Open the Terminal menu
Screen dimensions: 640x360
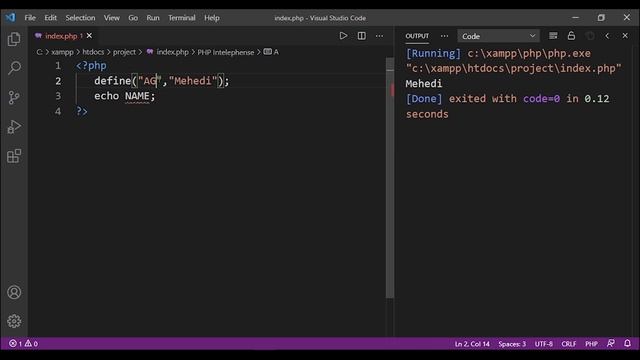coord(182,18)
